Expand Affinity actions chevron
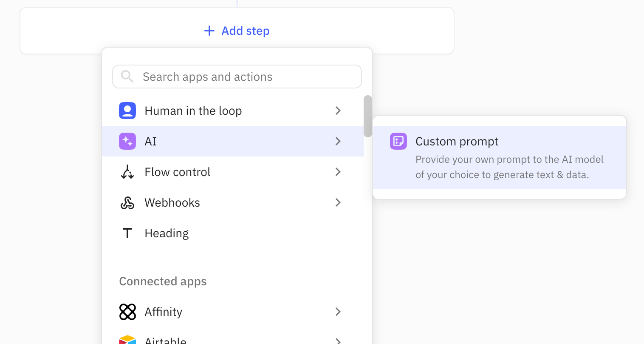 338,312
